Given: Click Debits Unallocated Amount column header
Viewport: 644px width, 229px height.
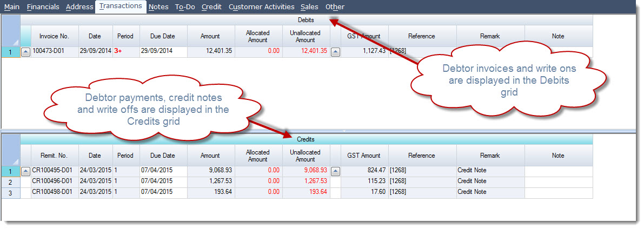Looking at the screenshot, I should click(306, 36).
